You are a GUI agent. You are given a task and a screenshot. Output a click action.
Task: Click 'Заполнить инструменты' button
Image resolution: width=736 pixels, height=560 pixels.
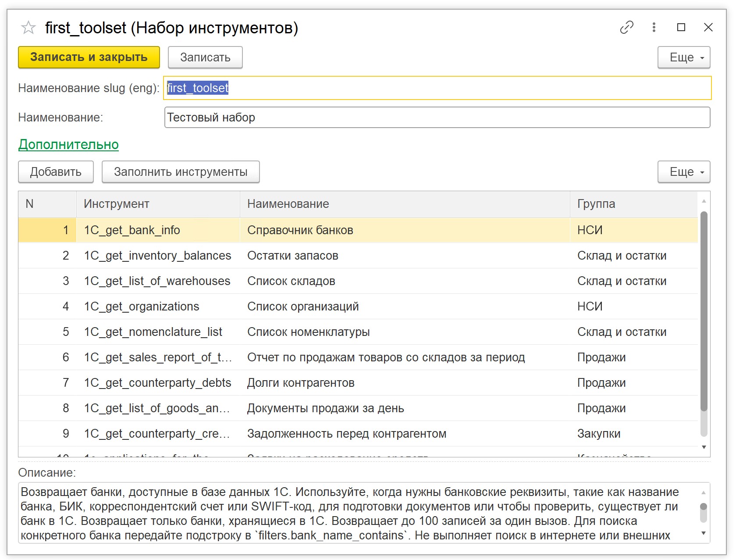181,172
